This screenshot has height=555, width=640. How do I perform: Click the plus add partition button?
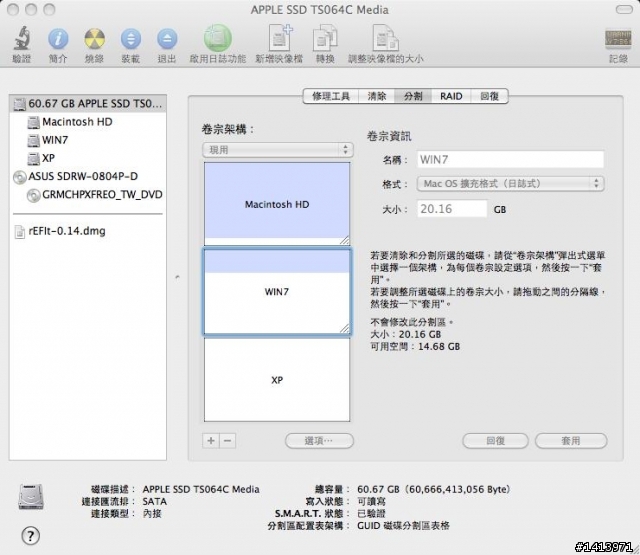[211, 441]
